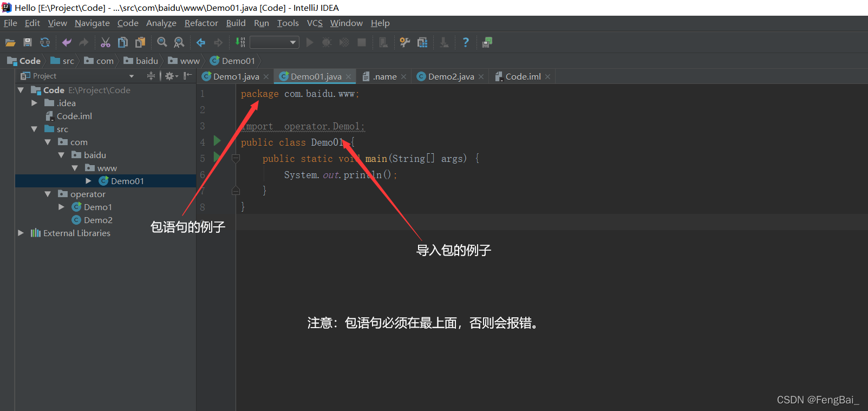
Task: Open the Edit menu
Action: 32,23
